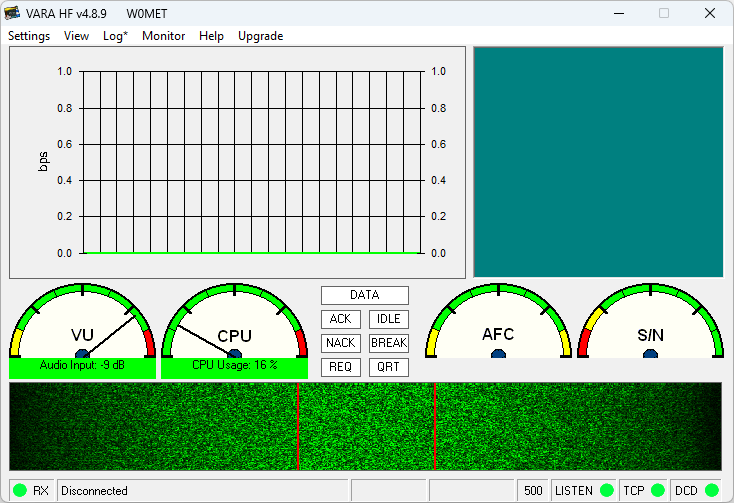
Task: Expand the Help menu
Action: click(211, 36)
